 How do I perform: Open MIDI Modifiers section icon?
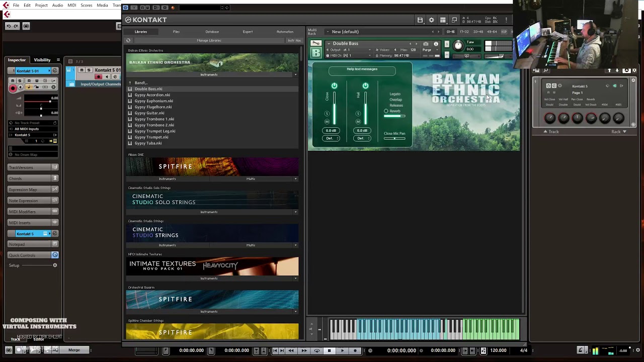click(55, 212)
